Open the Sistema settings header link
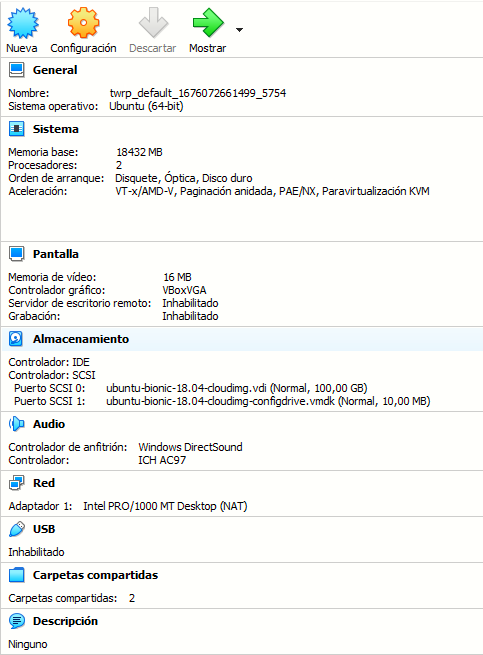Image resolution: width=483 pixels, height=655 pixels. [56, 129]
